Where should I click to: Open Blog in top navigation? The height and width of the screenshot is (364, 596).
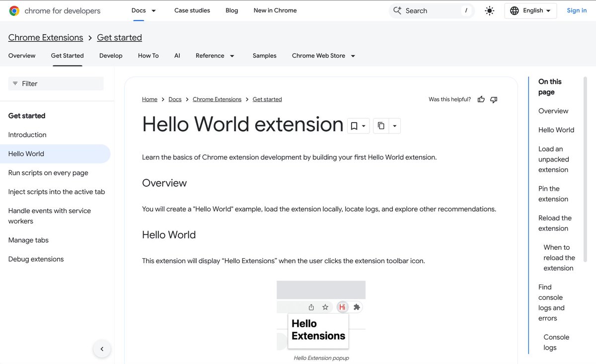tap(232, 10)
